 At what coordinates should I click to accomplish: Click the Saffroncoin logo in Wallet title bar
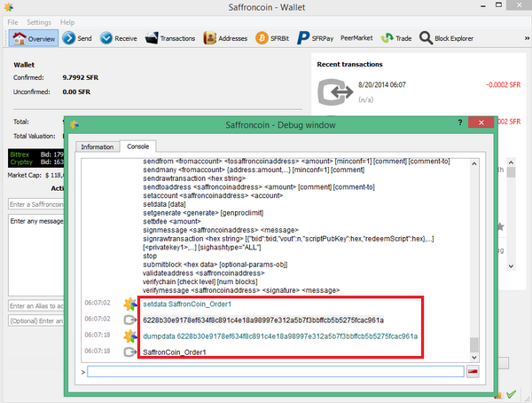coord(9,7)
